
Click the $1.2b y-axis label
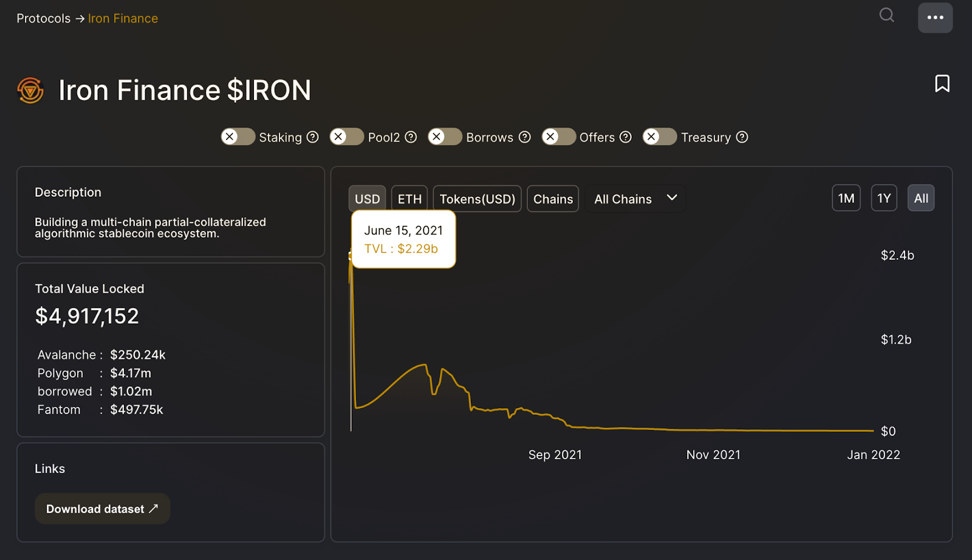pyautogui.click(x=896, y=340)
